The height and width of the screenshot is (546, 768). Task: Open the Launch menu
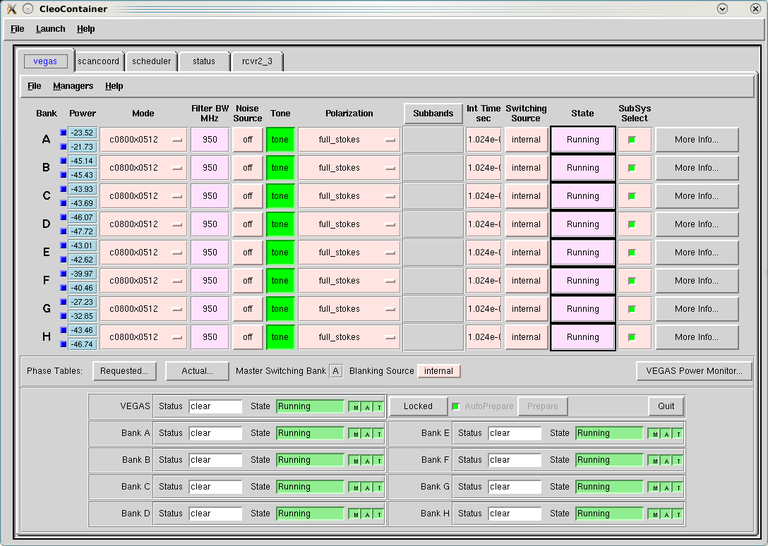pos(50,29)
